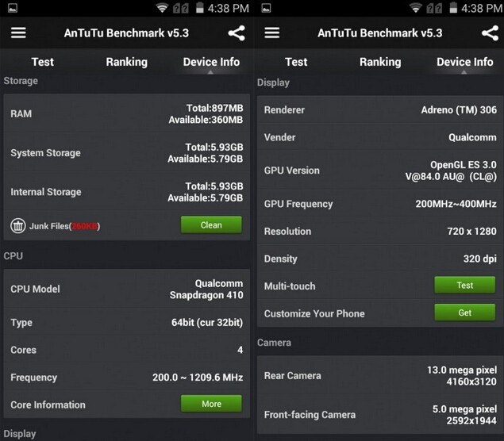504x441 pixels.
Task: Open the hamburger menu on the left screen
Action: tap(18, 33)
